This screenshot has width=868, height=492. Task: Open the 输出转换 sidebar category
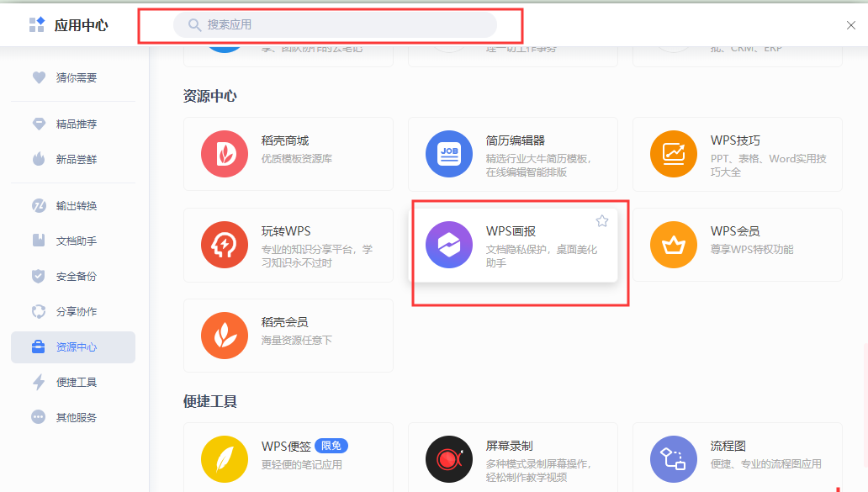73,206
